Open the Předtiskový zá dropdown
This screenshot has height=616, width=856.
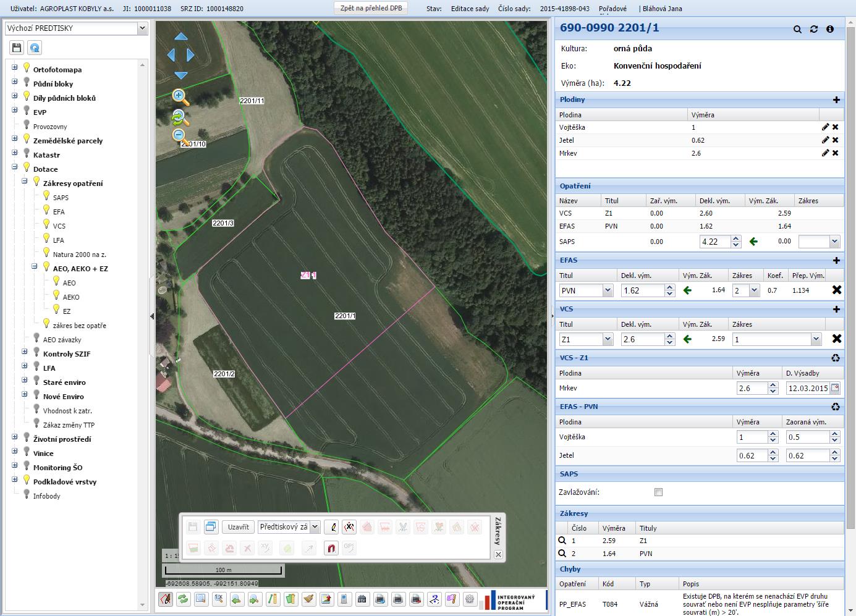(315, 527)
